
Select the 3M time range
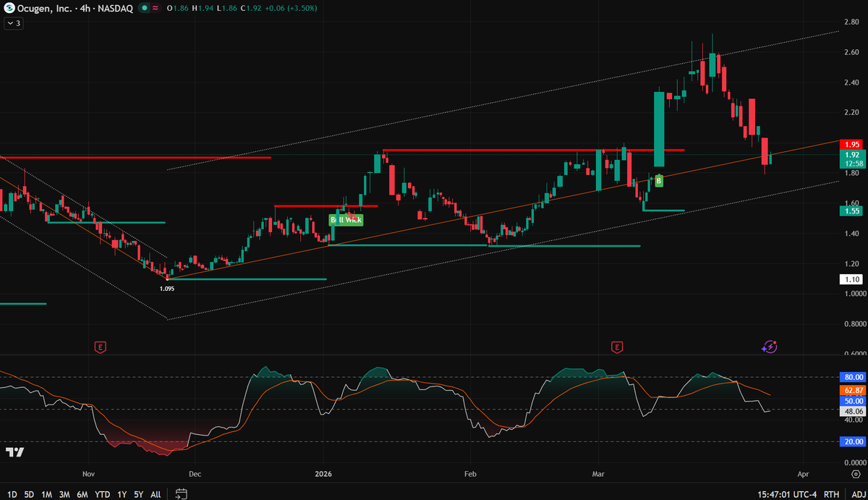64,494
